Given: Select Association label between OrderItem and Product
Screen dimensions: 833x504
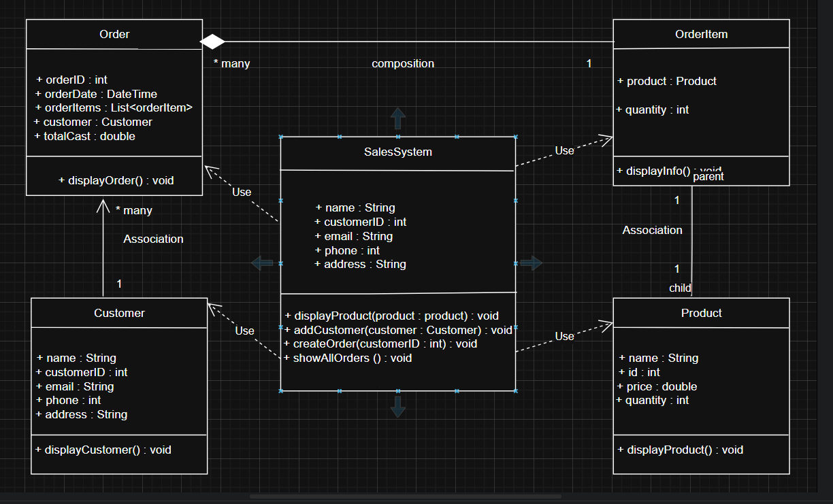Looking at the screenshot, I should (x=652, y=230).
